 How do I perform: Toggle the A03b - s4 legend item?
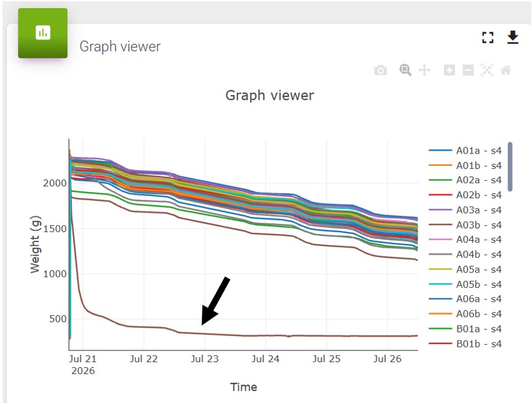point(465,225)
